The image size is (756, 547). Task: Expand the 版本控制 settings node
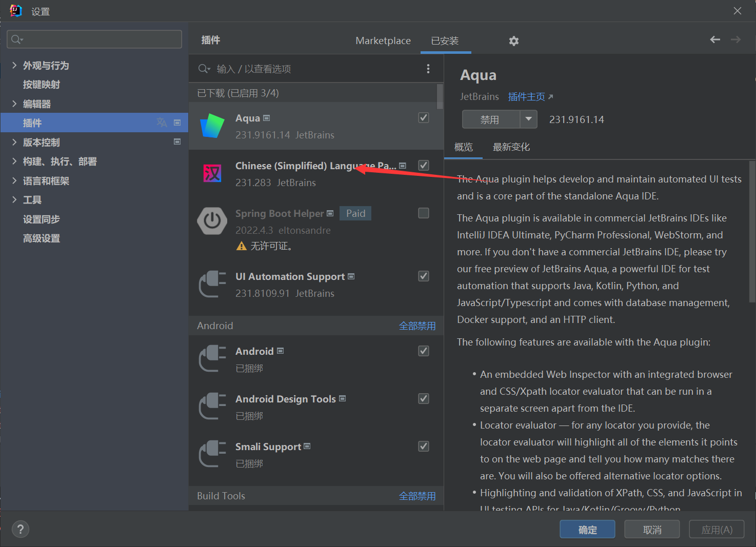pos(14,142)
